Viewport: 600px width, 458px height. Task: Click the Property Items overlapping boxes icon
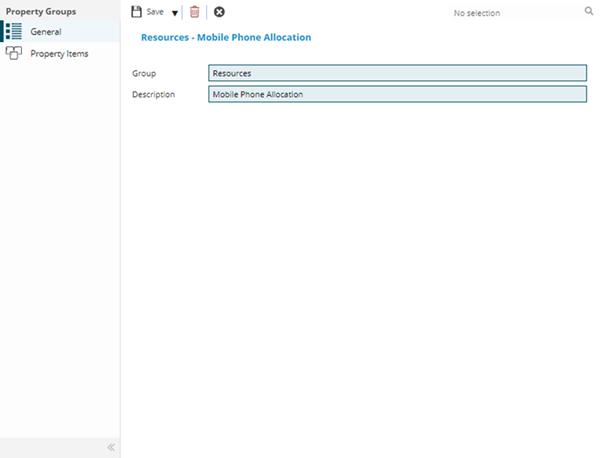point(14,53)
